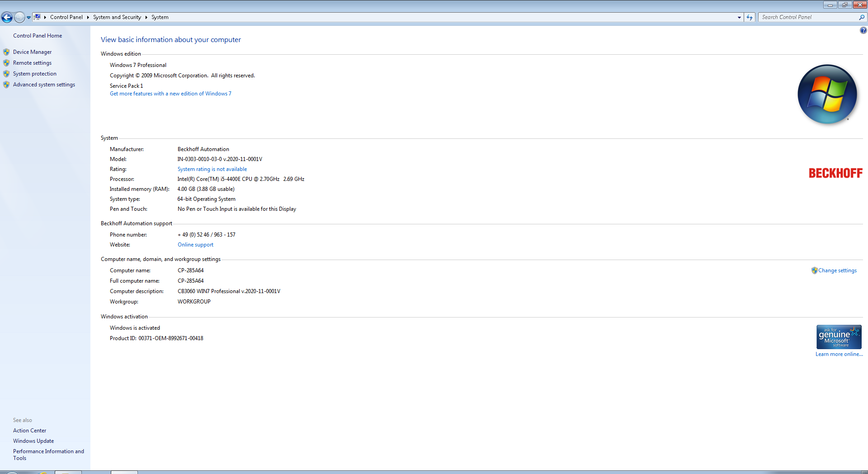Open Advanced system settings
The height and width of the screenshot is (474, 868).
[44, 85]
